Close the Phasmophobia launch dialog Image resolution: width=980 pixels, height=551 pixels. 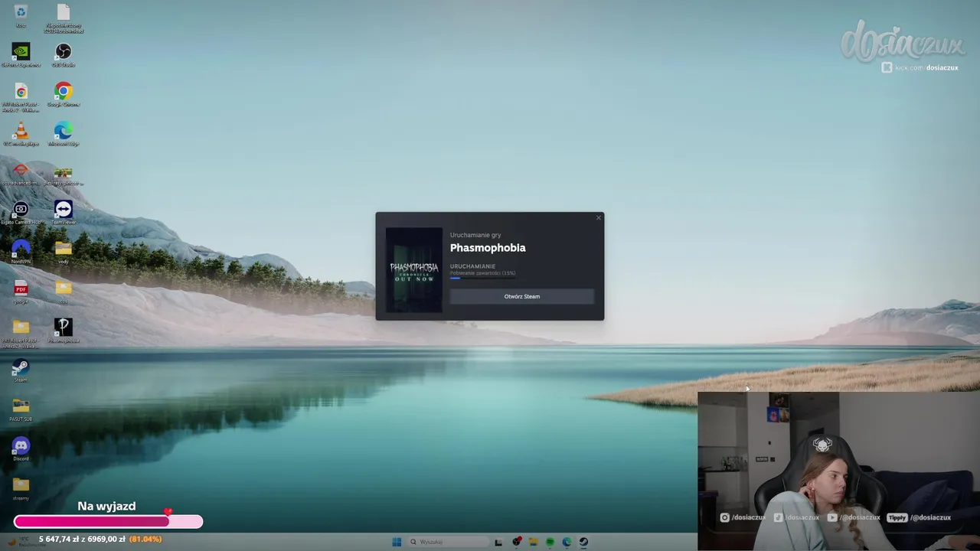[x=599, y=218]
